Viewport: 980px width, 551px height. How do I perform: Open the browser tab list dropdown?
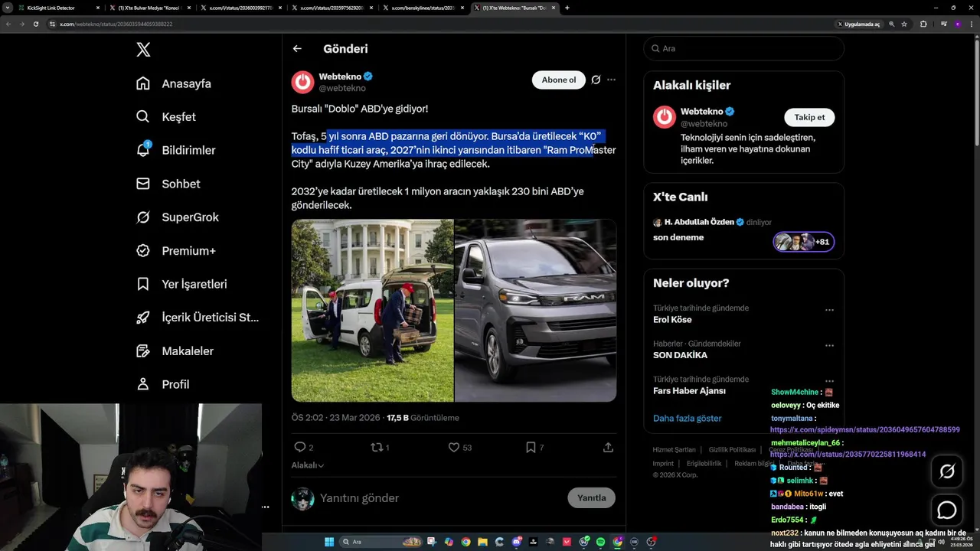8,8
